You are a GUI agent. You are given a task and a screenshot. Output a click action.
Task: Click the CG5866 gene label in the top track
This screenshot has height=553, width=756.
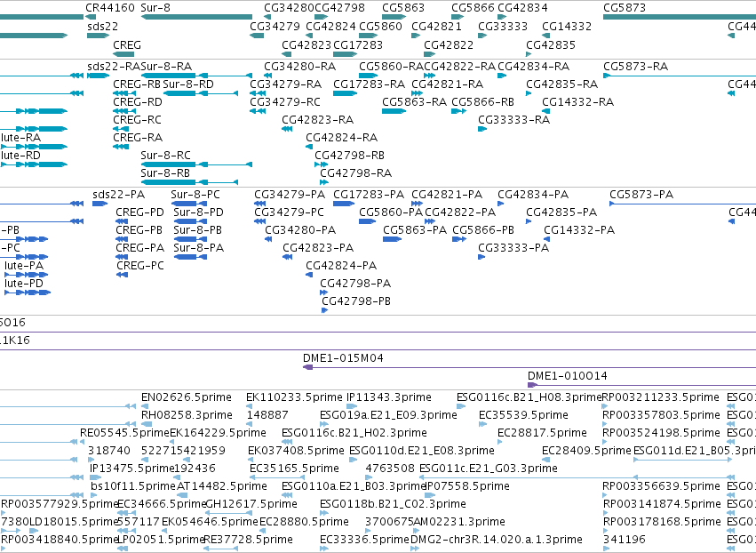point(473,8)
